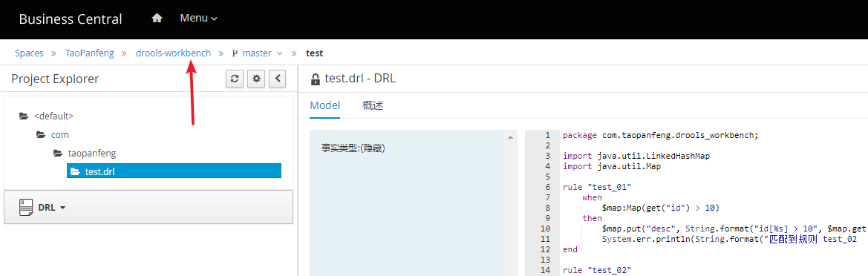Click the System.err.println line
The height and width of the screenshot is (276, 868).
click(x=730, y=239)
